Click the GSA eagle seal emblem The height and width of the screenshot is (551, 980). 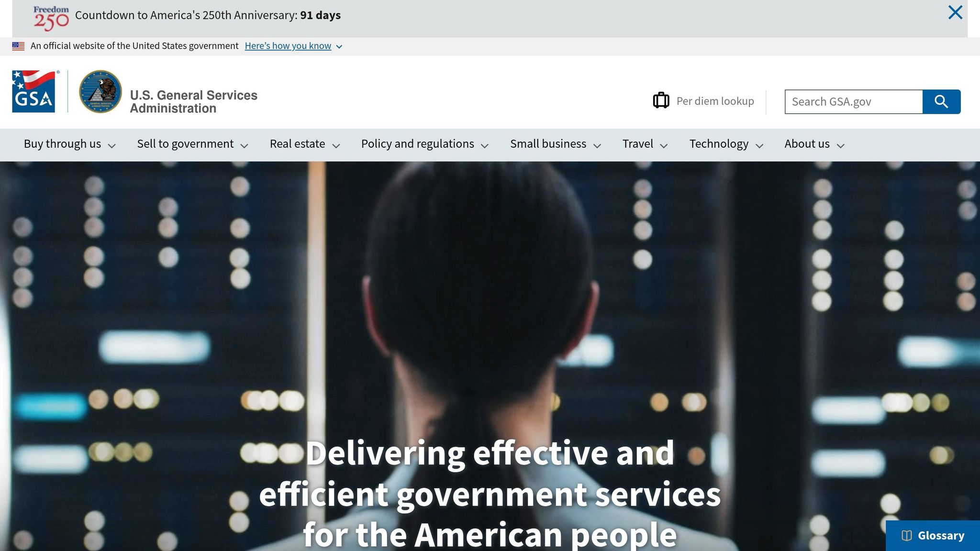pos(100,91)
